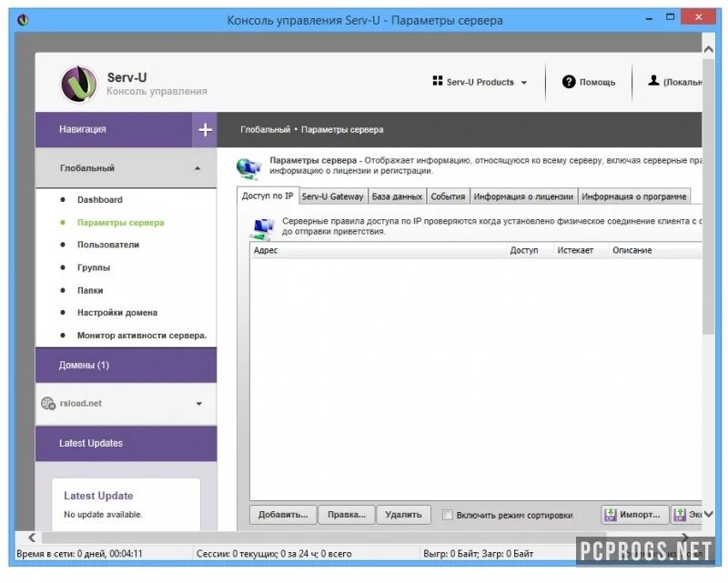Viewport: 728px width, 583px height.
Task: Click the Глобальный breadcrumb
Action: (x=265, y=130)
